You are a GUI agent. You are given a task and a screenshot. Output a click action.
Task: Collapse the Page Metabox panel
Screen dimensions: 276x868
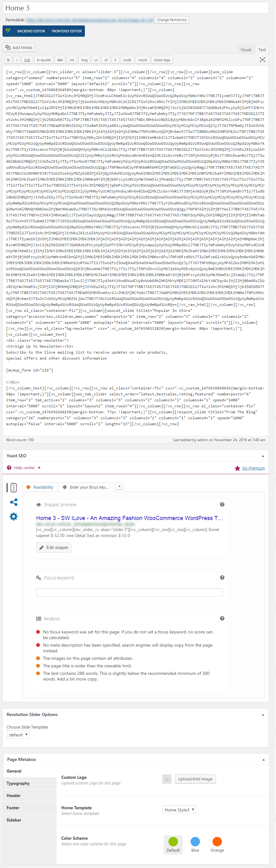point(263,759)
